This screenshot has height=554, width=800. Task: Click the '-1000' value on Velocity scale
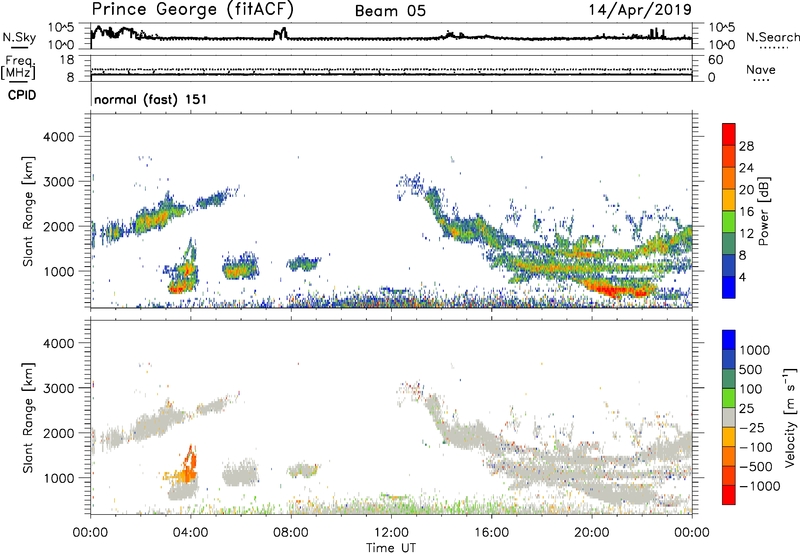click(x=760, y=486)
